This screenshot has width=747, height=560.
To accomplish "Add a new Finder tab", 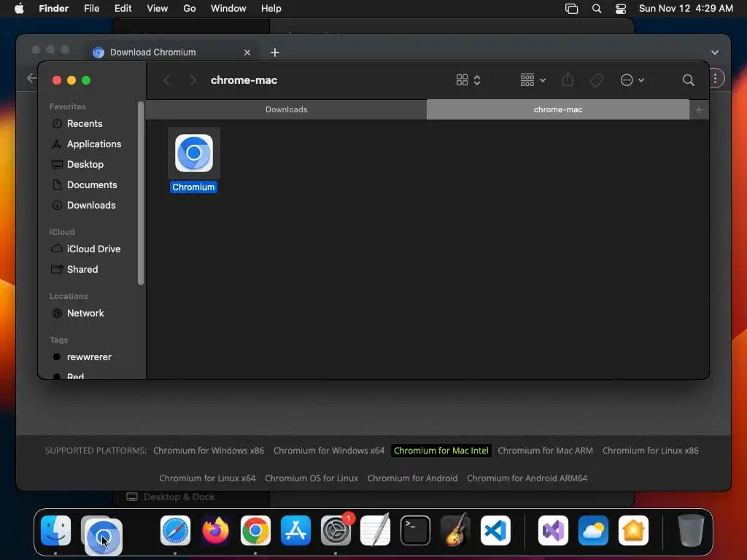I will click(x=699, y=110).
